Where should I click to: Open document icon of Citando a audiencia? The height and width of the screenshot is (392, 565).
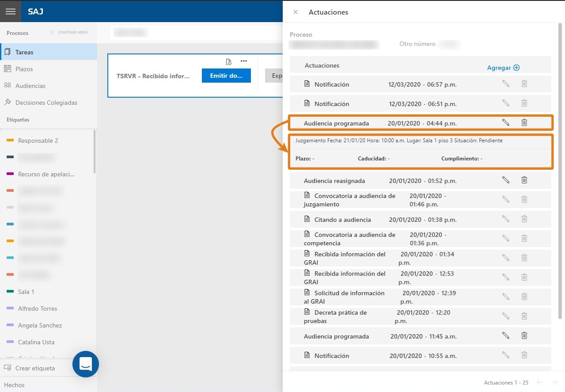click(307, 219)
